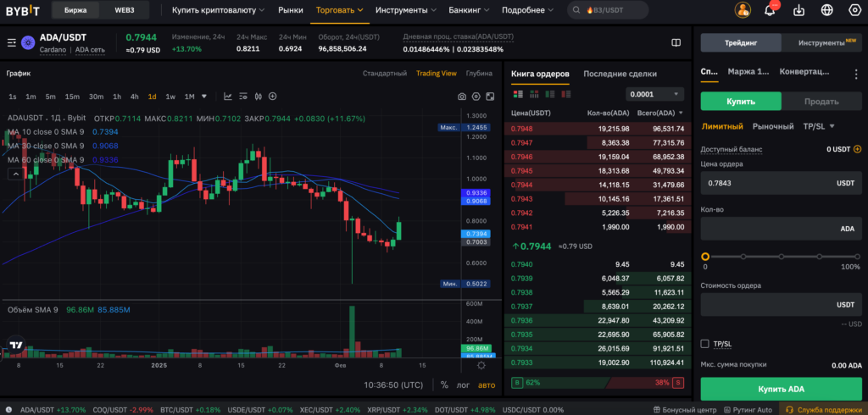The width and height of the screenshot is (868, 415).
Task: Open chart time axis gear icon
Action: tap(481, 366)
